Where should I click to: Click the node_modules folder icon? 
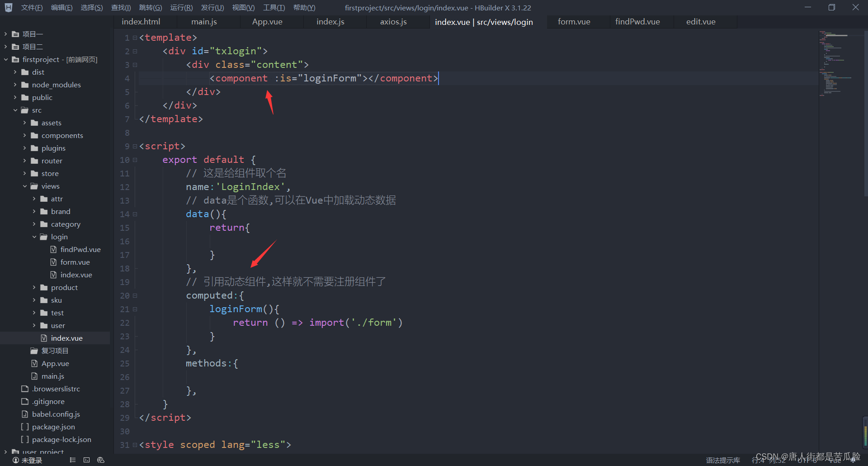(x=25, y=85)
